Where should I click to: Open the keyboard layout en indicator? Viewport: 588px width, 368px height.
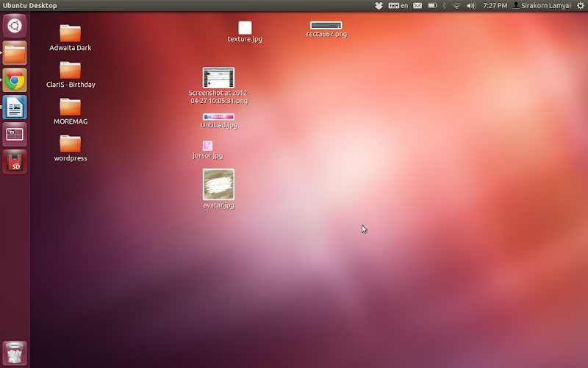tap(398, 6)
